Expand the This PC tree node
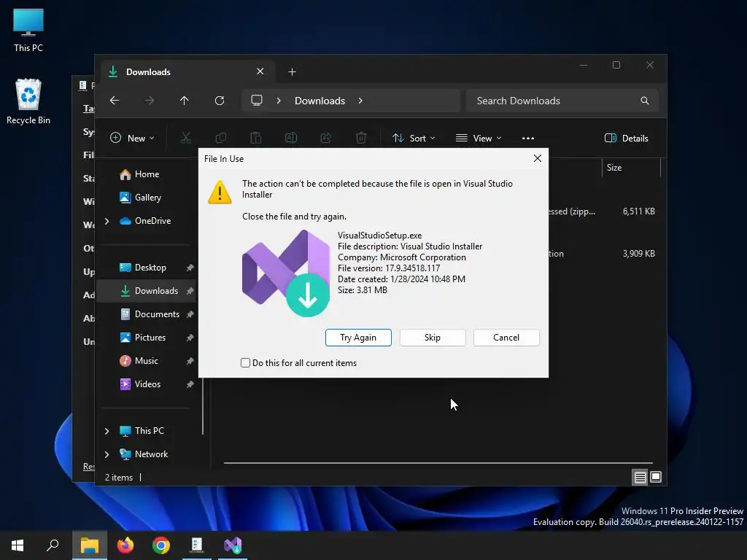Viewport: 747px width, 560px height. click(x=107, y=431)
